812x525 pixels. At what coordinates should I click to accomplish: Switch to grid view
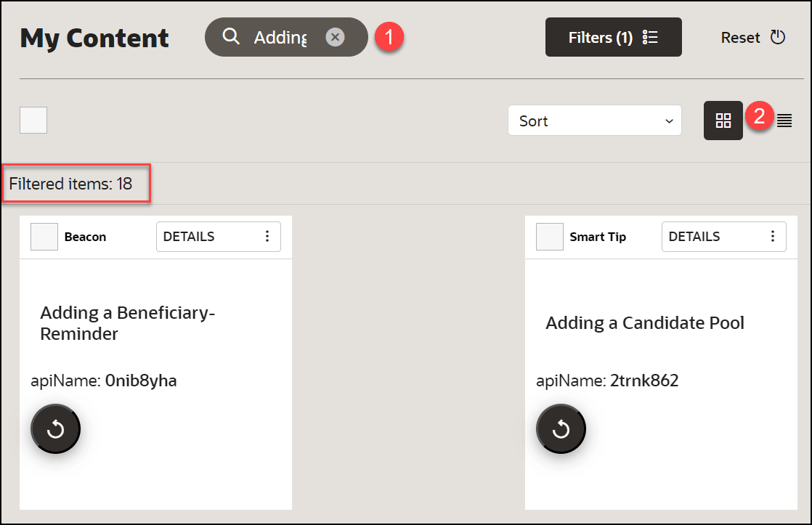pos(723,121)
